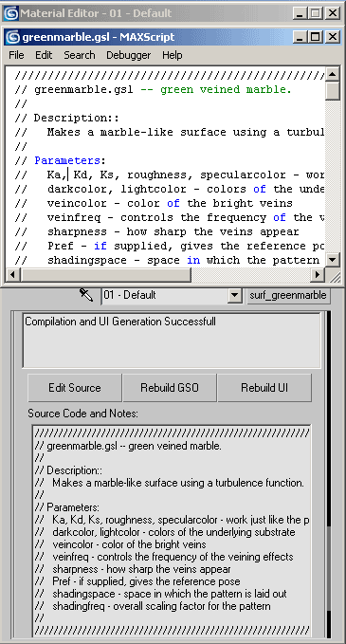Click the Compilation and UI Generation Successfull message
This screenshot has height=644, width=346.
[x=120, y=322]
